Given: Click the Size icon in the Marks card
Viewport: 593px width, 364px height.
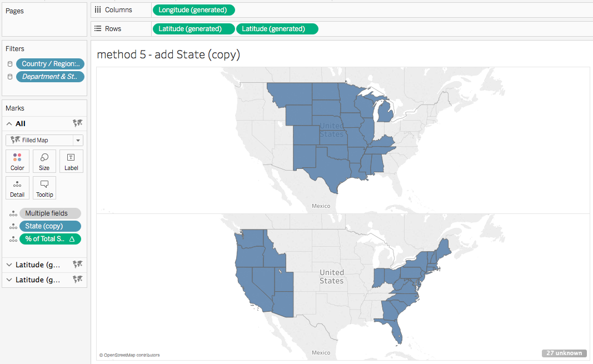Looking at the screenshot, I should point(44,161).
